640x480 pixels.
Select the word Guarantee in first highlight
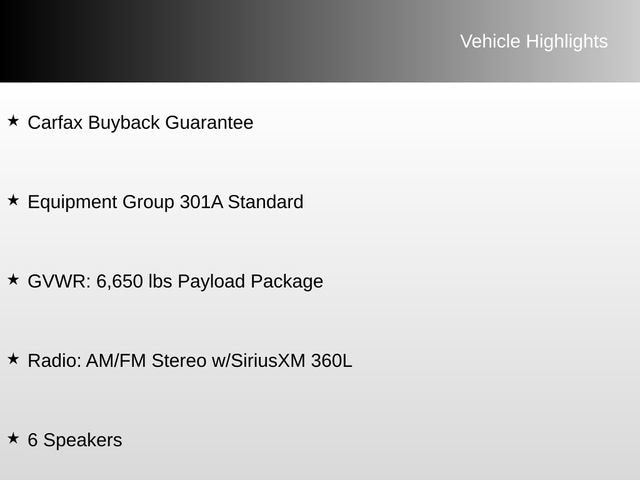tap(209, 123)
